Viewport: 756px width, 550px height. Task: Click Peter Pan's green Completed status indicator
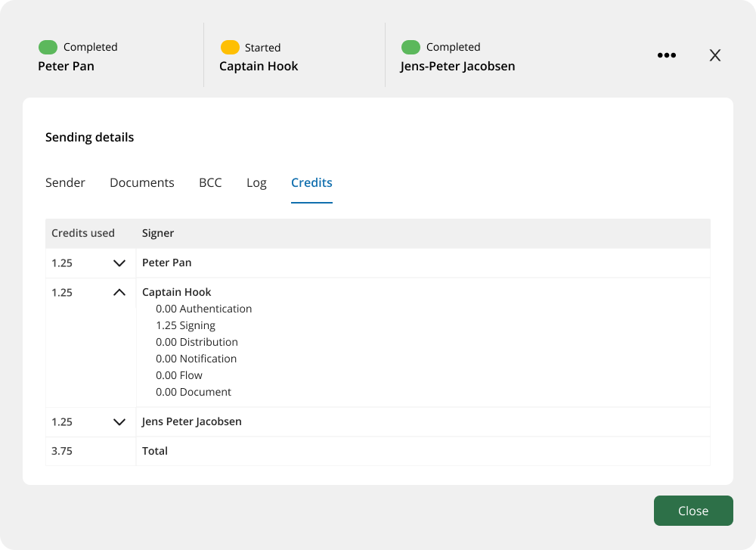[x=48, y=48]
